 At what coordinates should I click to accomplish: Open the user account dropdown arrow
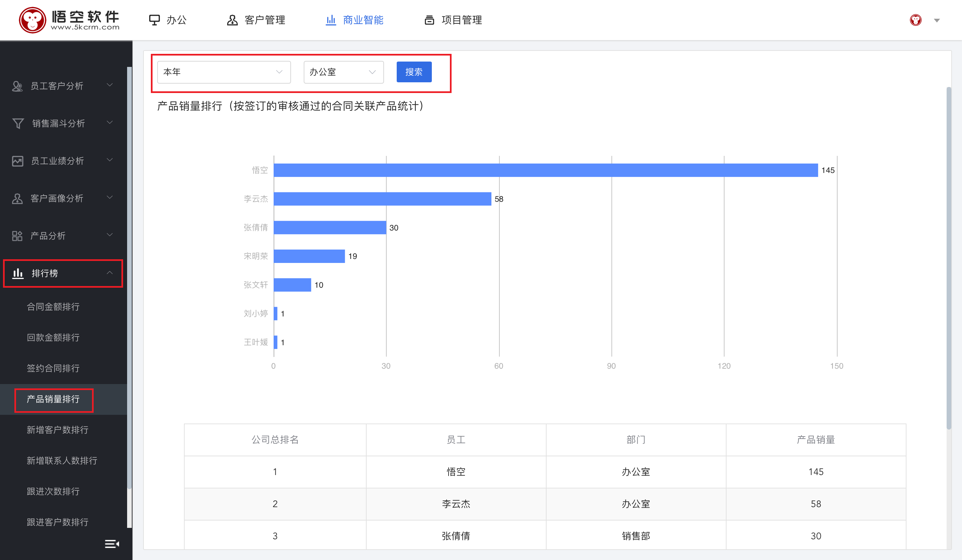(x=937, y=20)
